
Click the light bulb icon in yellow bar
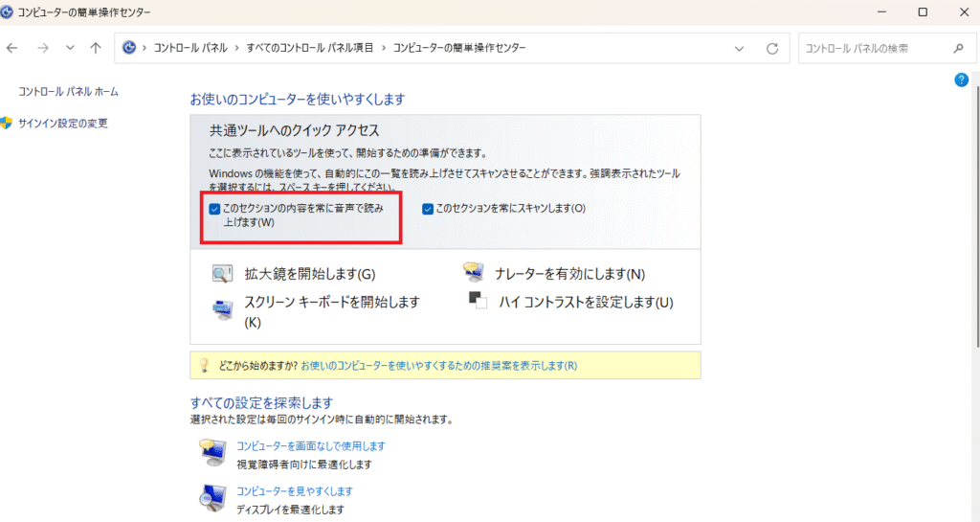[204, 366]
